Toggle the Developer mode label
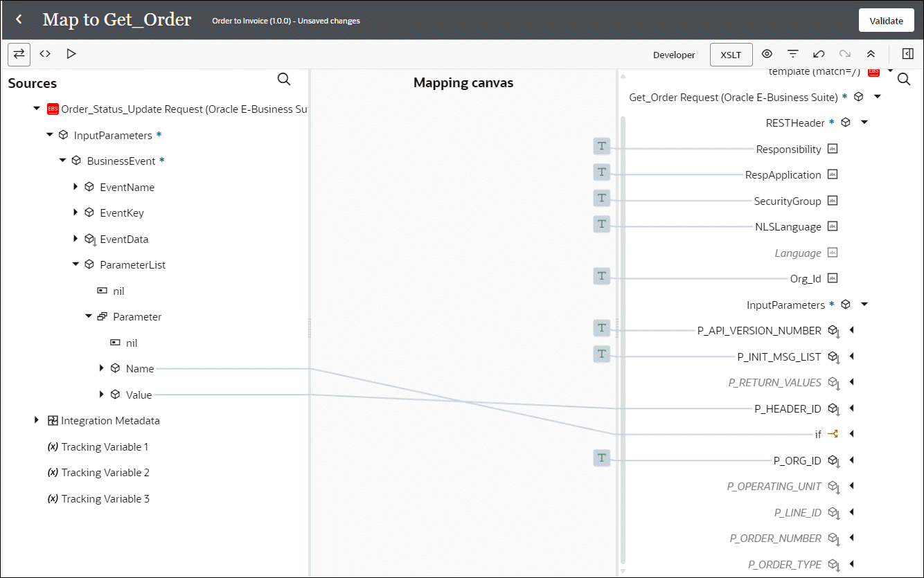Screen dimensions: 924x578 [674, 55]
